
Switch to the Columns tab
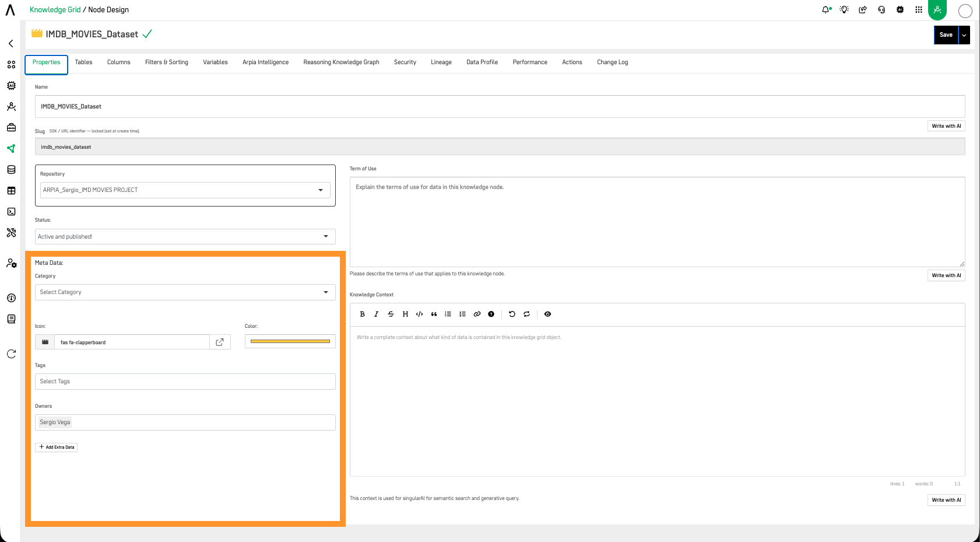(x=119, y=62)
